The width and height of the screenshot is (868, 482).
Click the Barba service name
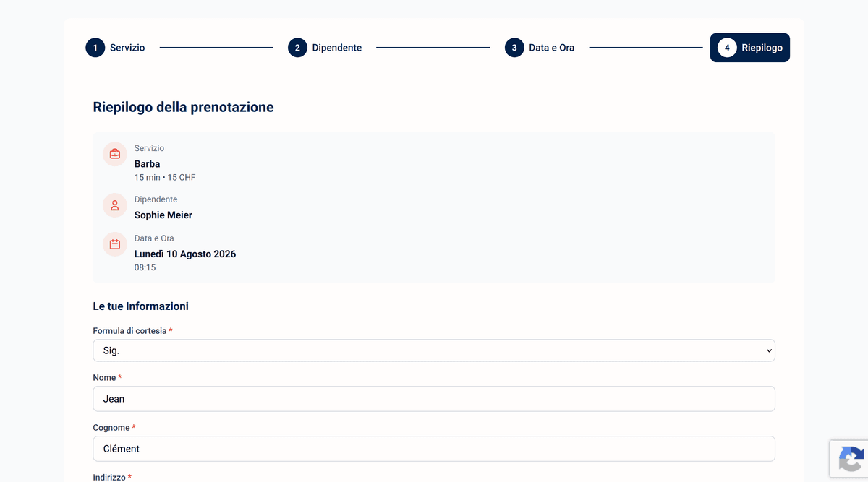coord(148,164)
